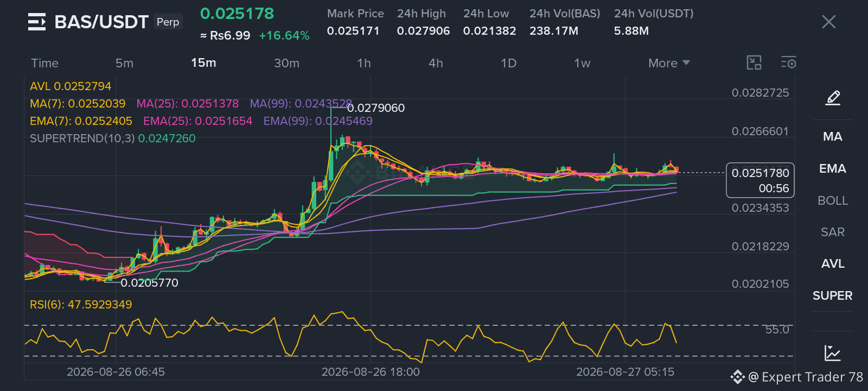Switch to the 5m timeframe
This screenshot has width=868, height=391.
click(124, 63)
